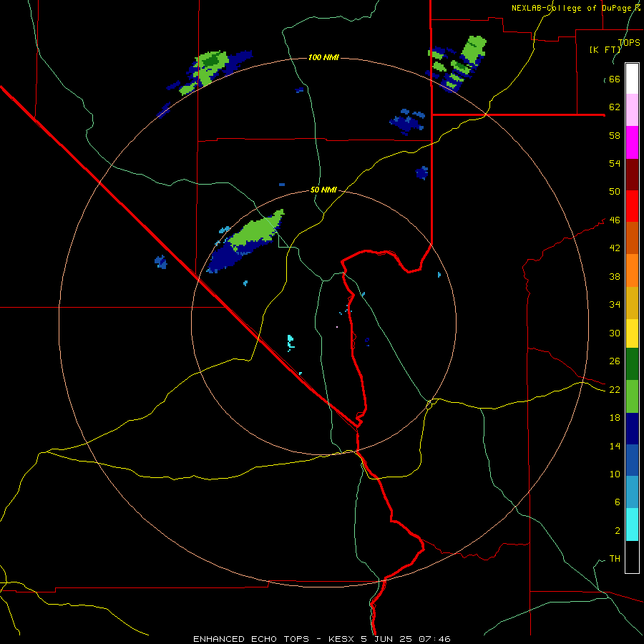Select the cyan legend swatch

click(632, 525)
